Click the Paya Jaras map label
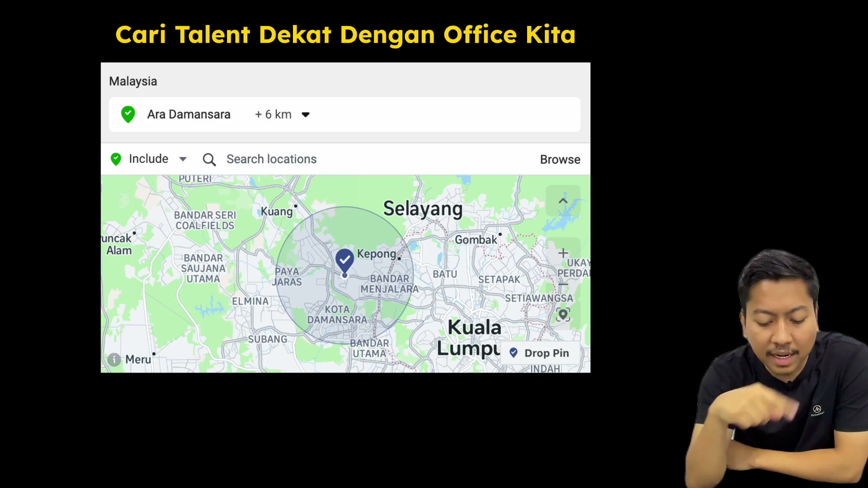The width and height of the screenshot is (868, 488). coord(287,277)
